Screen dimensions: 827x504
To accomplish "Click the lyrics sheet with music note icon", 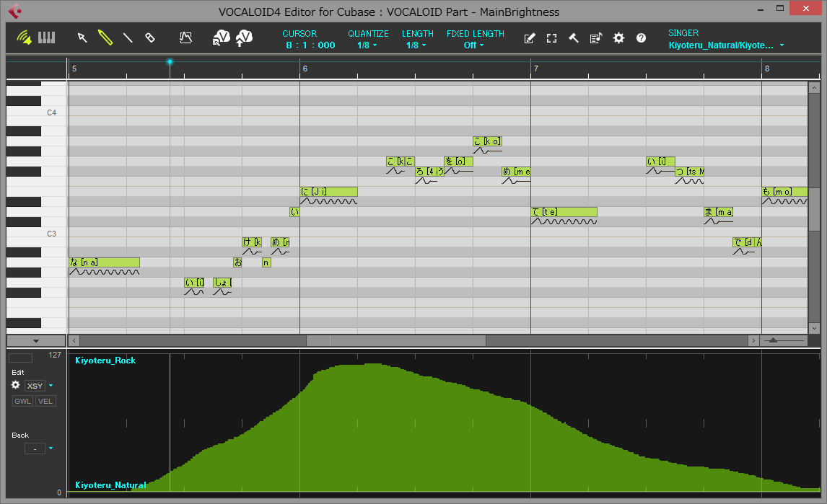I will tap(596, 38).
